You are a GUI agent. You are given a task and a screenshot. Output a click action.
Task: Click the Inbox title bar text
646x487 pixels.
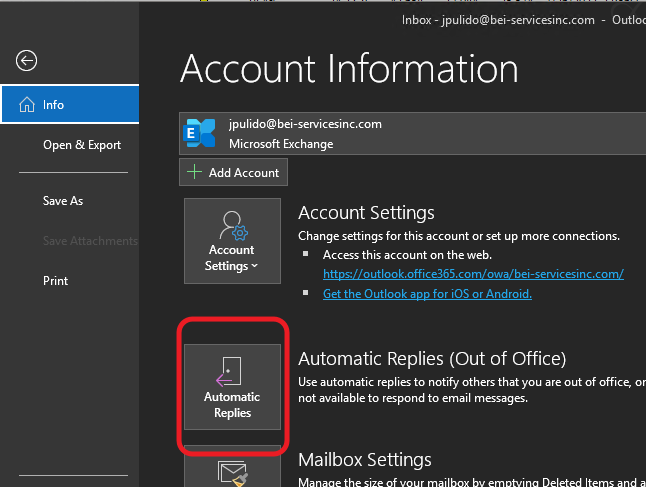523,20
